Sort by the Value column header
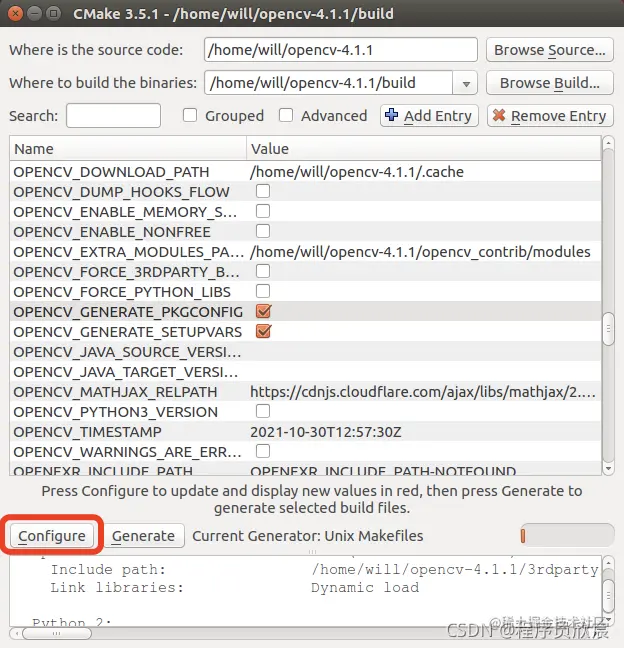The image size is (624, 648). pos(424,148)
